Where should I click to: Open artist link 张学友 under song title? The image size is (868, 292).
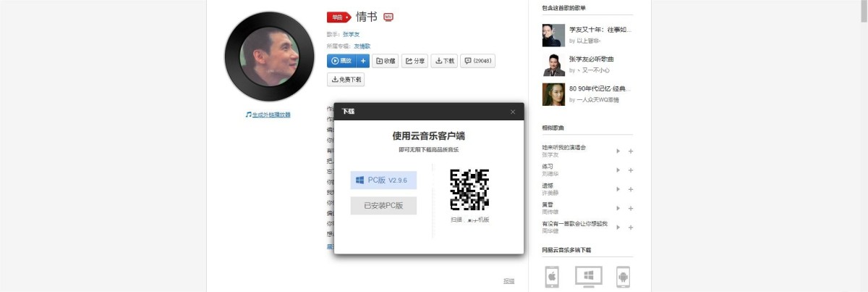[352, 34]
